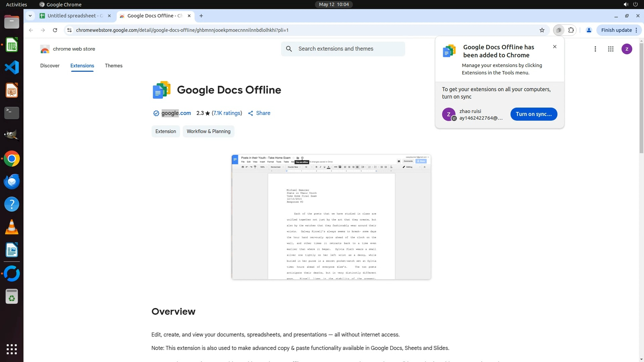This screenshot has width=644, height=362.
Task: Reload the current page
Action: [55, 30]
